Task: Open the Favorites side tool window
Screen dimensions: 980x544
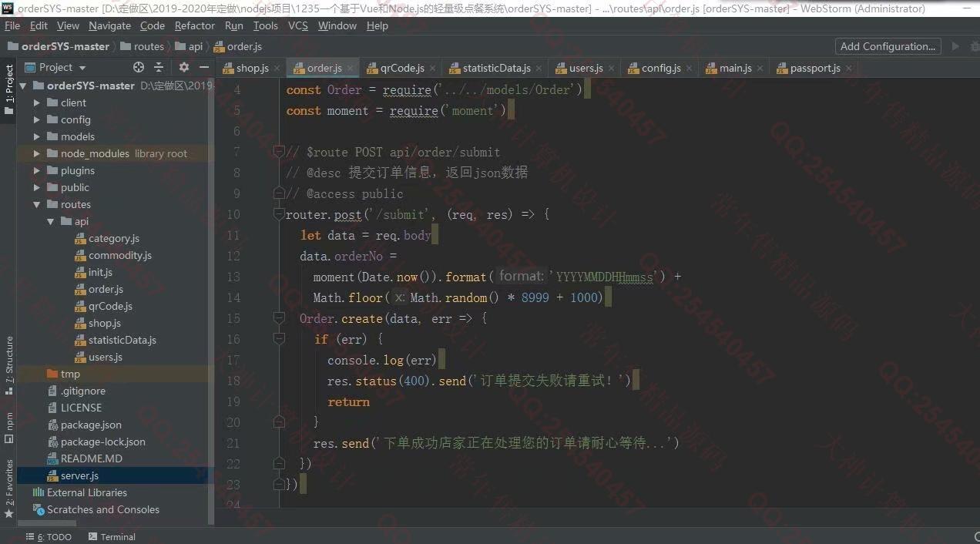Action: pos(8,488)
